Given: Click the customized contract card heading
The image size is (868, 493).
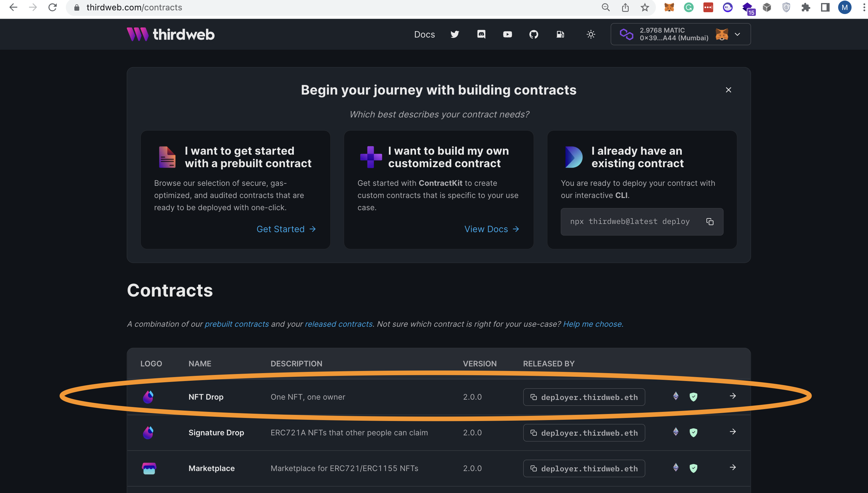Looking at the screenshot, I should tap(448, 157).
